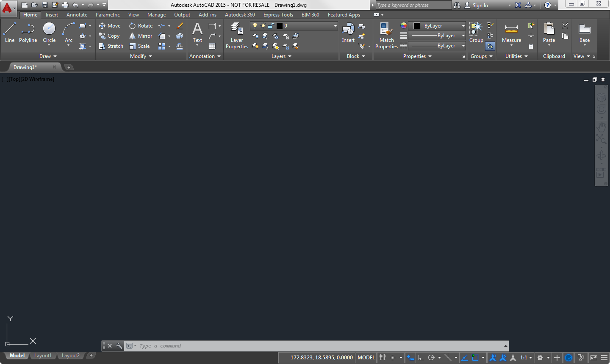The image size is (610, 364).
Task: Insert a block into the drawing
Action: [348, 32]
